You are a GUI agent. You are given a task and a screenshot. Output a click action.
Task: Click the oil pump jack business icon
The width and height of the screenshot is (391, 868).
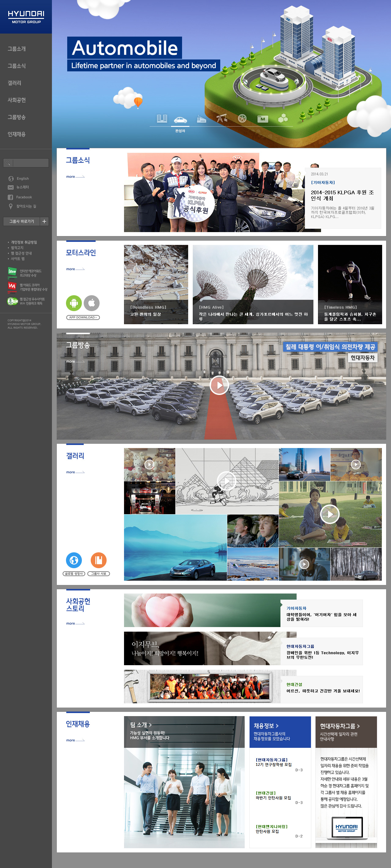click(x=222, y=119)
